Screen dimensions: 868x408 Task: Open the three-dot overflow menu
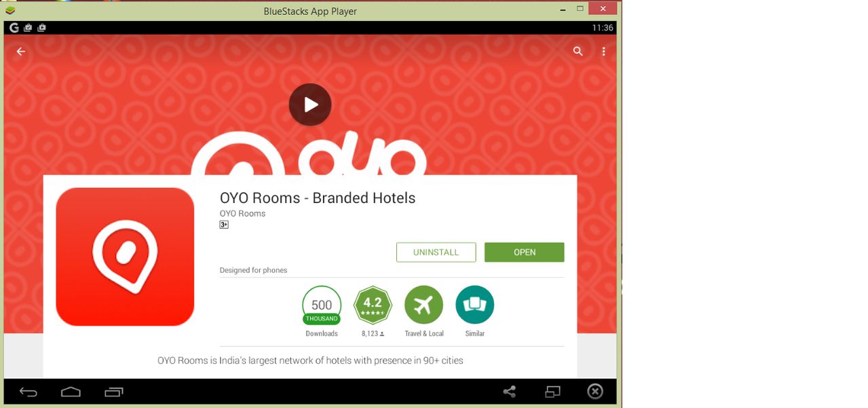coord(603,52)
